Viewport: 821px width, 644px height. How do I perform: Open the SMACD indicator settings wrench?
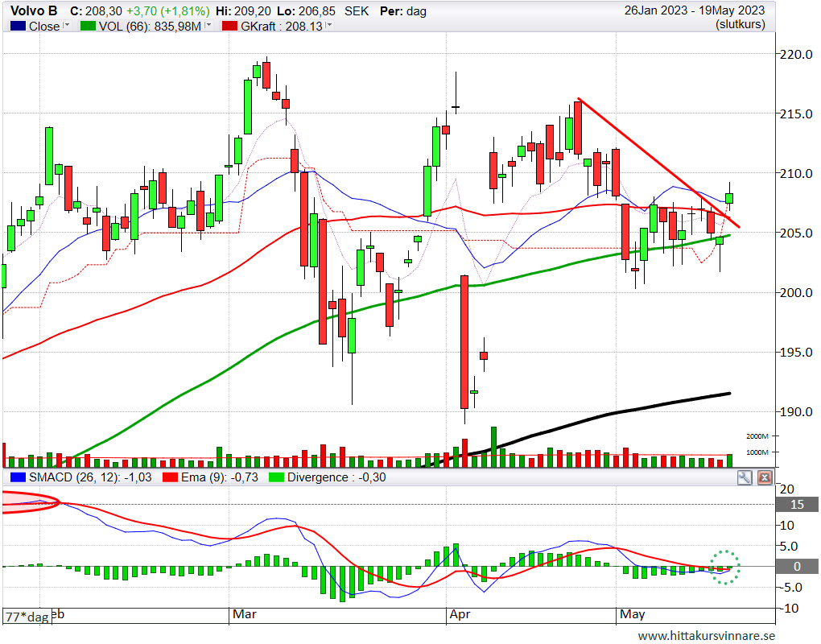[745, 477]
